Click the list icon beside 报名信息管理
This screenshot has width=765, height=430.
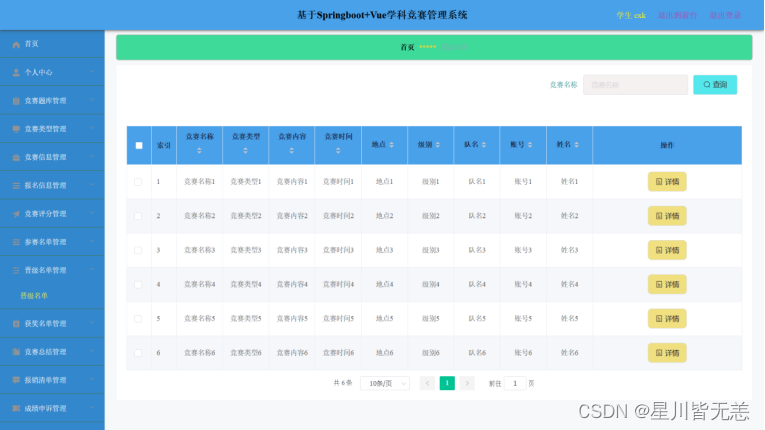pos(16,185)
